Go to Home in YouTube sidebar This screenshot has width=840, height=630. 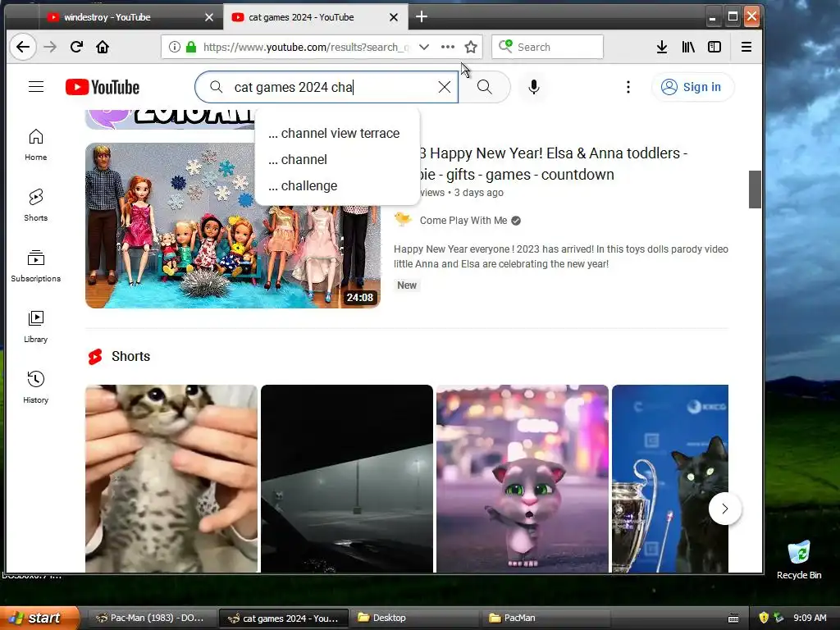point(36,144)
